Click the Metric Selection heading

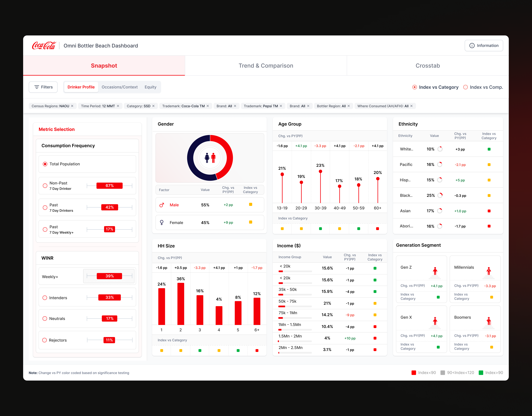tap(57, 129)
